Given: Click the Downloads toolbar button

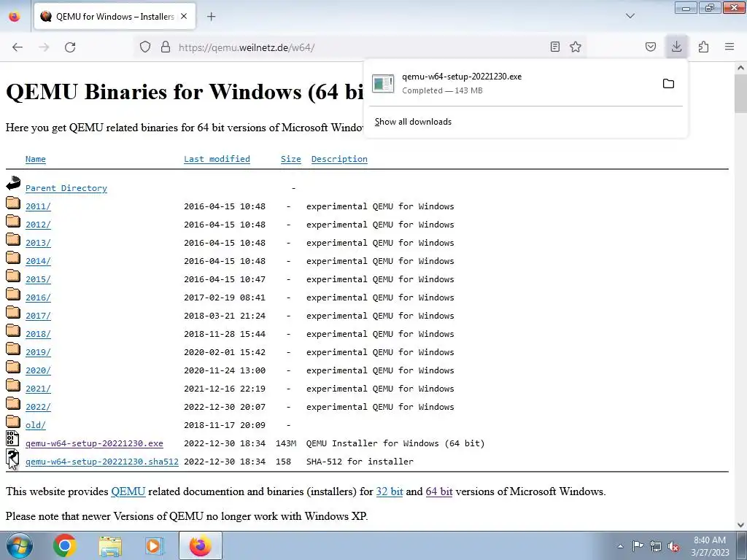Looking at the screenshot, I should point(676,47).
